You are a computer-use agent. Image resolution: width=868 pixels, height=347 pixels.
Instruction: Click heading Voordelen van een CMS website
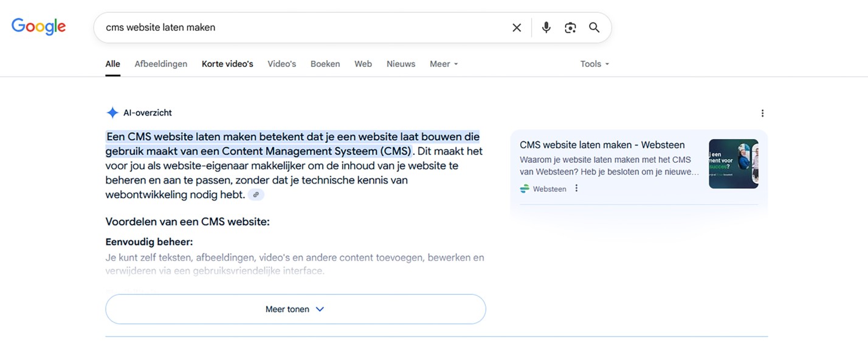(187, 221)
